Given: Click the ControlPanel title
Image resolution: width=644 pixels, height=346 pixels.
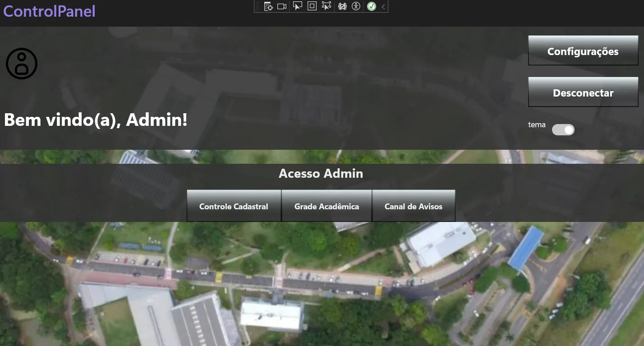Looking at the screenshot, I should pos(49,11).
